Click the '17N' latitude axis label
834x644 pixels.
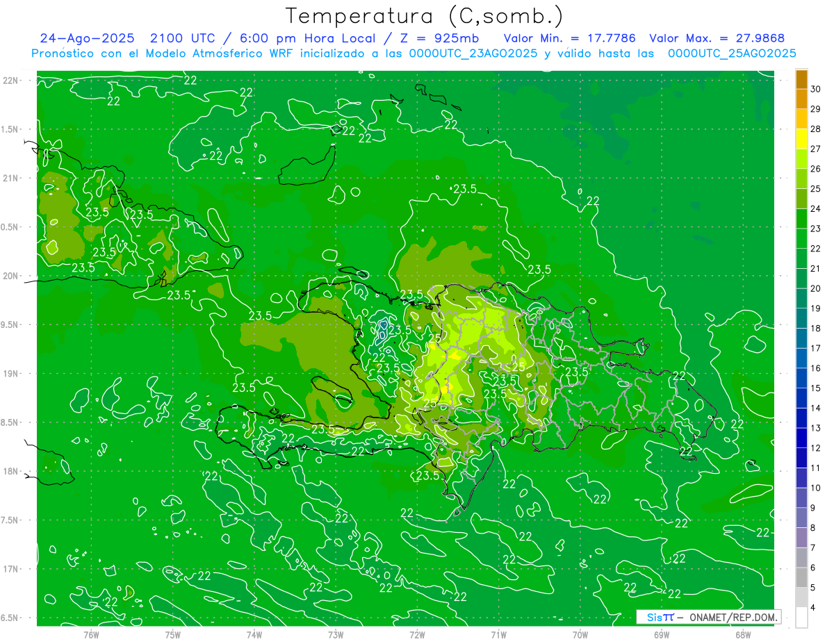tap(11, 569)
